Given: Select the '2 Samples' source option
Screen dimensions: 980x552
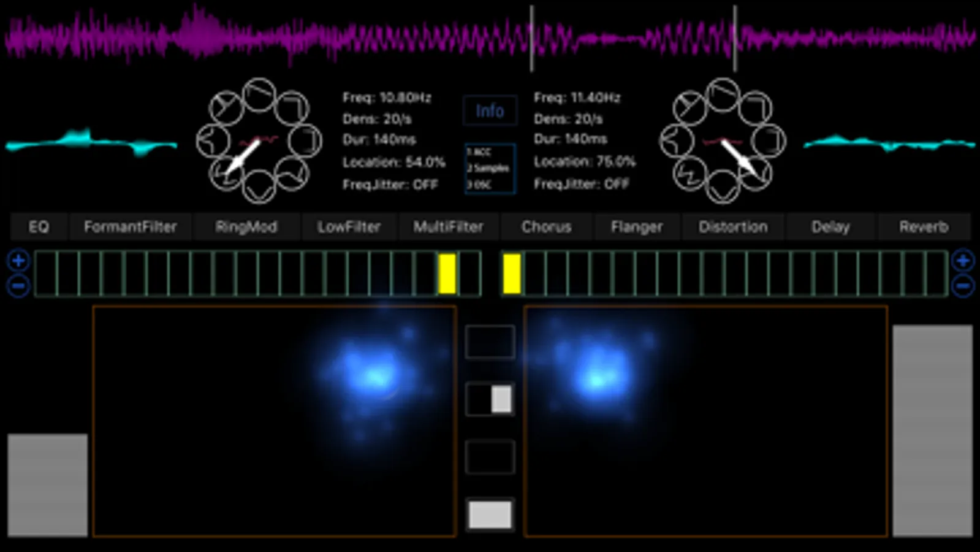Looking at the screenshot, I should [x=488, y=168].
